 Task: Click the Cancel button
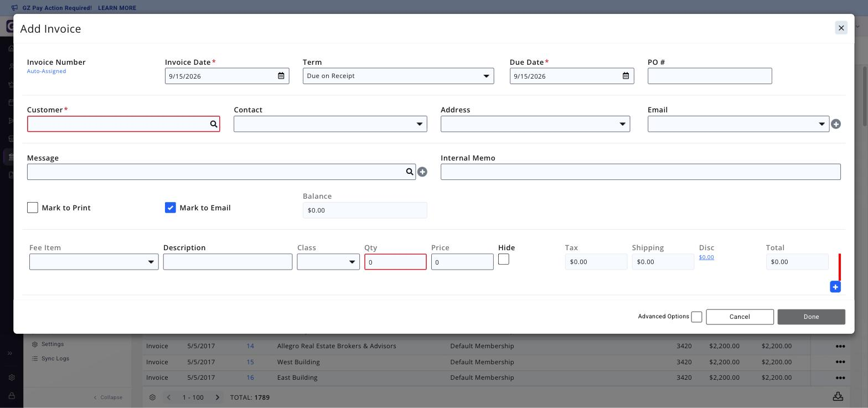click(740, 317)
